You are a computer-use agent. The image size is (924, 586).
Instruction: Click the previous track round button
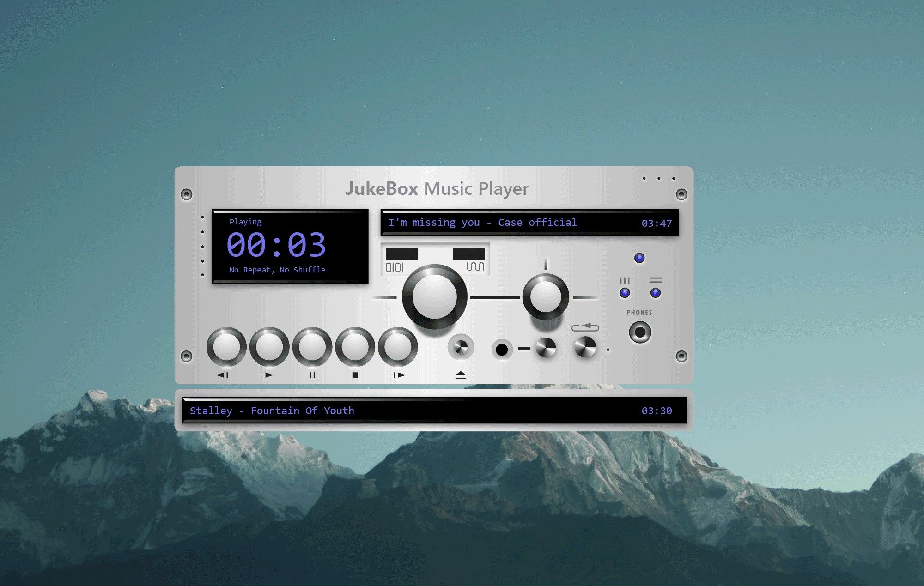(226, 347)
